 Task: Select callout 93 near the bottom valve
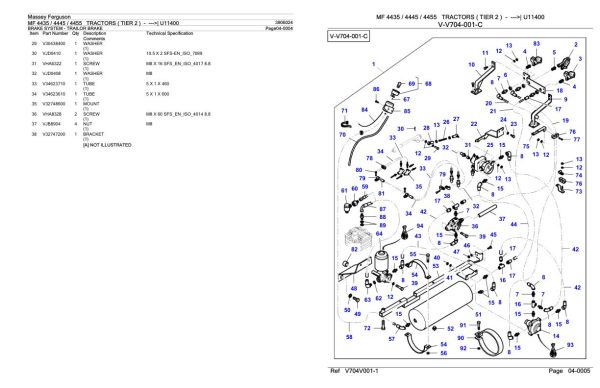(x=570, y=345)
